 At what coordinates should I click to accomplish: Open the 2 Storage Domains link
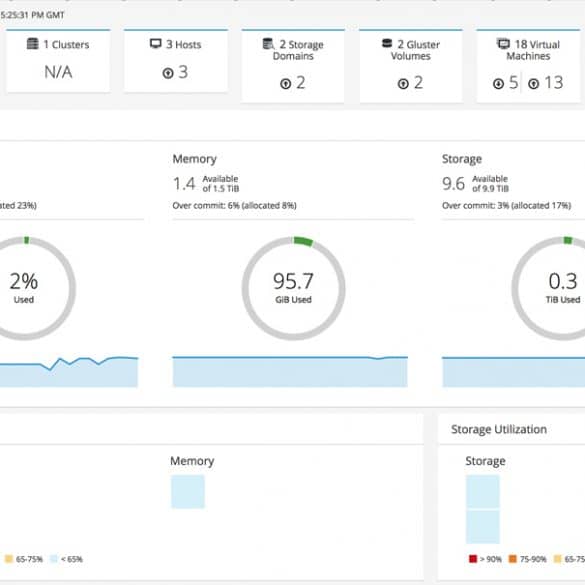coord(298,50)
